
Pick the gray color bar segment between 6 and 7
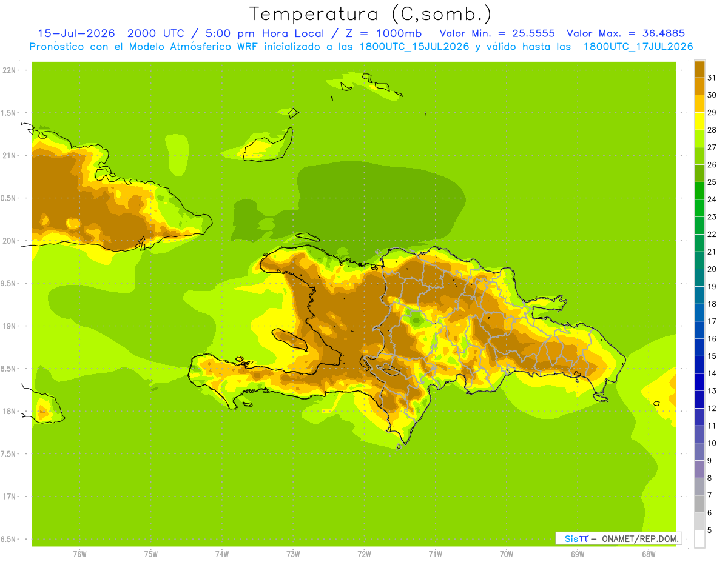(699, 504)
